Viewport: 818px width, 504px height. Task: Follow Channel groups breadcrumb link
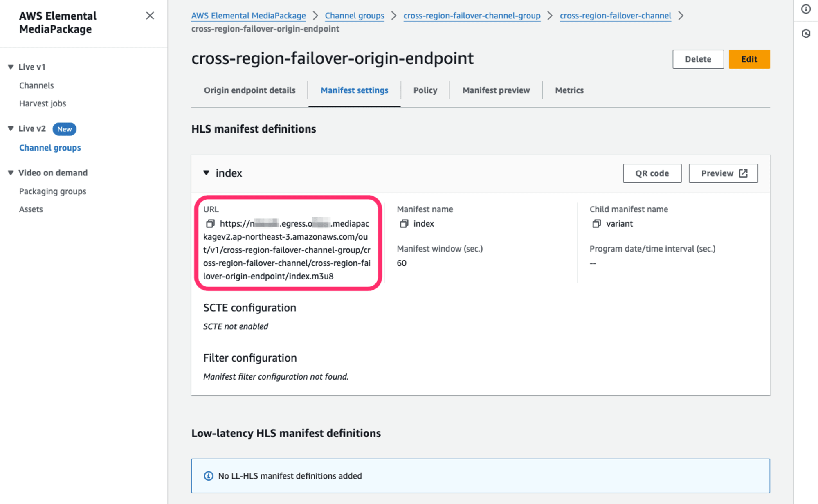point(355,16)
